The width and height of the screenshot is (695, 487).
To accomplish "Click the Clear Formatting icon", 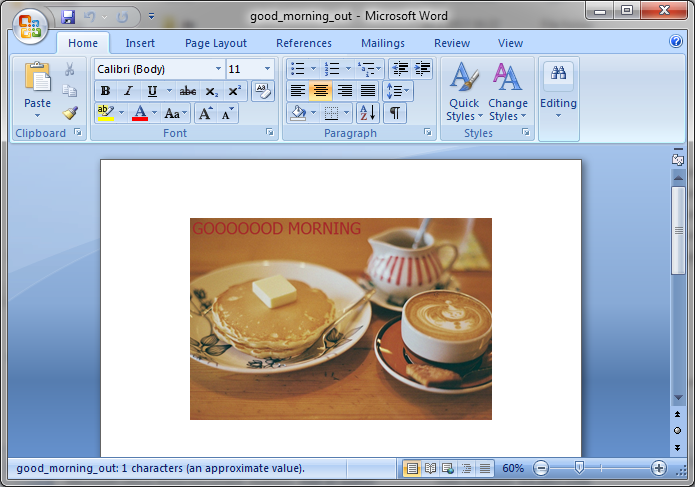I will 262,91.
